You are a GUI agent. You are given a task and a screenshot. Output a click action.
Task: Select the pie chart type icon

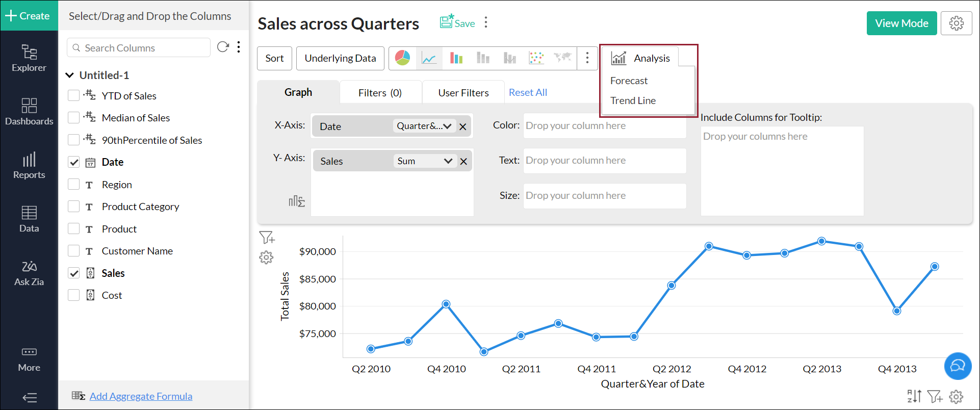click(x=402, y=58)
